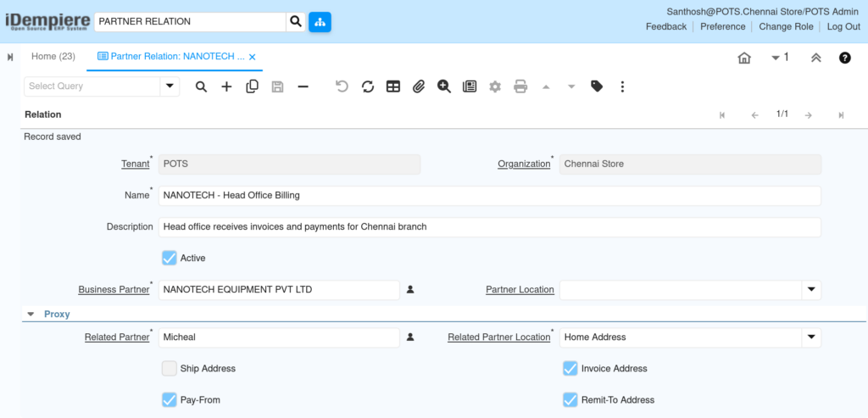Click the Log Out link
This screenshot has height=418, width=868.
tap(843, 26)
